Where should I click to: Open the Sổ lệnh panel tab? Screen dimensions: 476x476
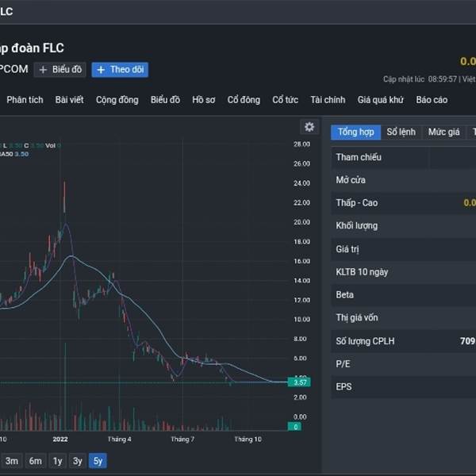pyautogui.click(x=401, y=132)
